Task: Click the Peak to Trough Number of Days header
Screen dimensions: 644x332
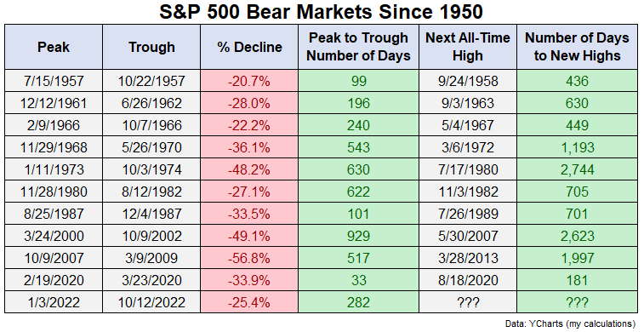Action: pos(358,47)
